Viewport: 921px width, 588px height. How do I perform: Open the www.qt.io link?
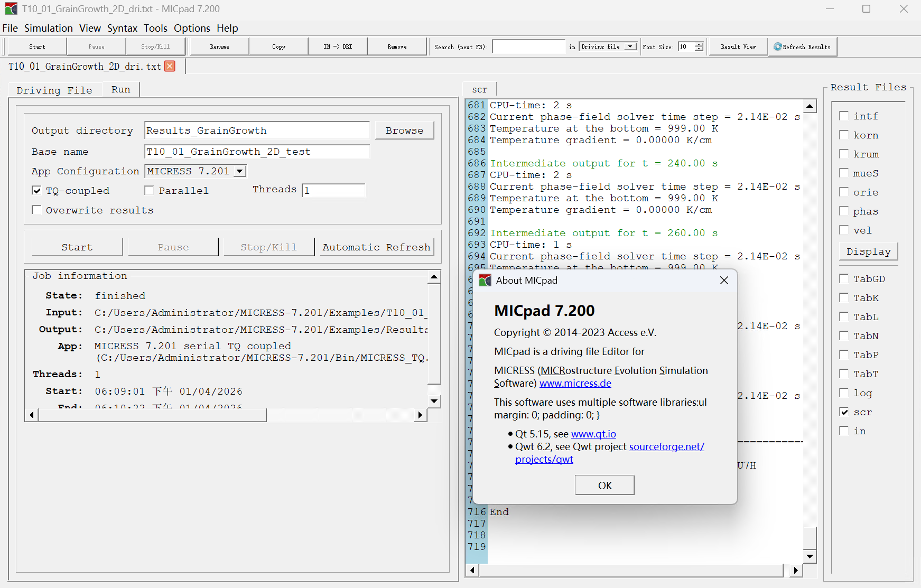[593, 434]
